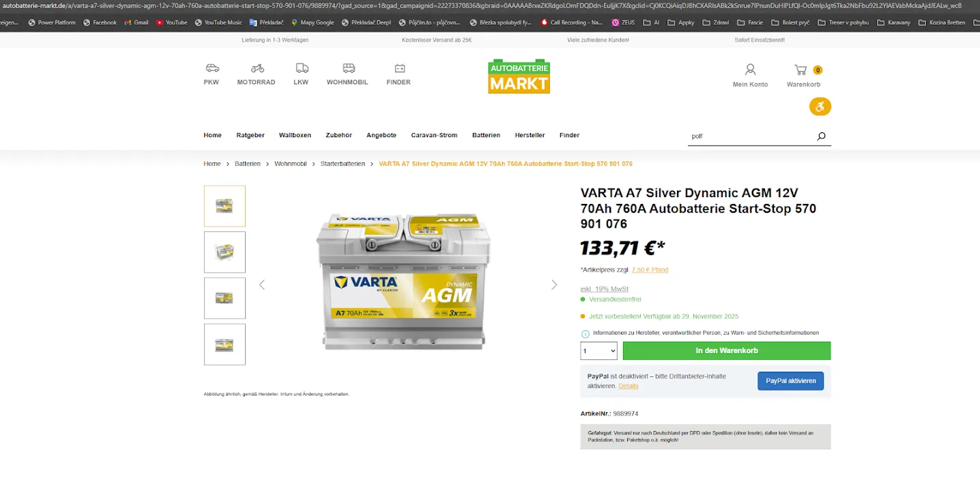Open the quantity dropdown selector
Screen dimensions: 980x491
point(599,351)
